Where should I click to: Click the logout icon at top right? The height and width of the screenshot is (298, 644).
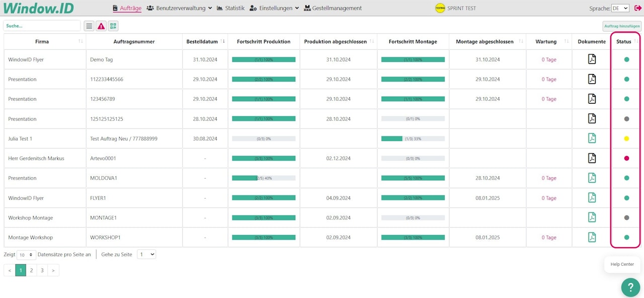[638, 8]
